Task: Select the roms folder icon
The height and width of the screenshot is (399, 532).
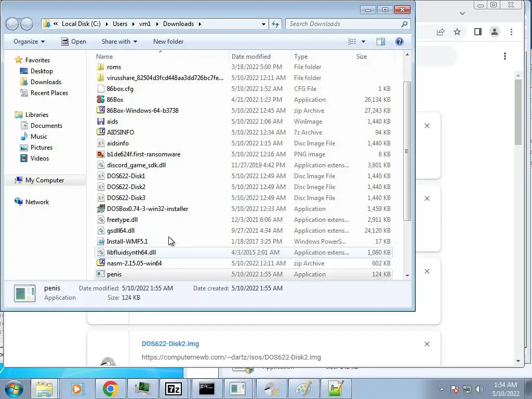Action: 100,67
